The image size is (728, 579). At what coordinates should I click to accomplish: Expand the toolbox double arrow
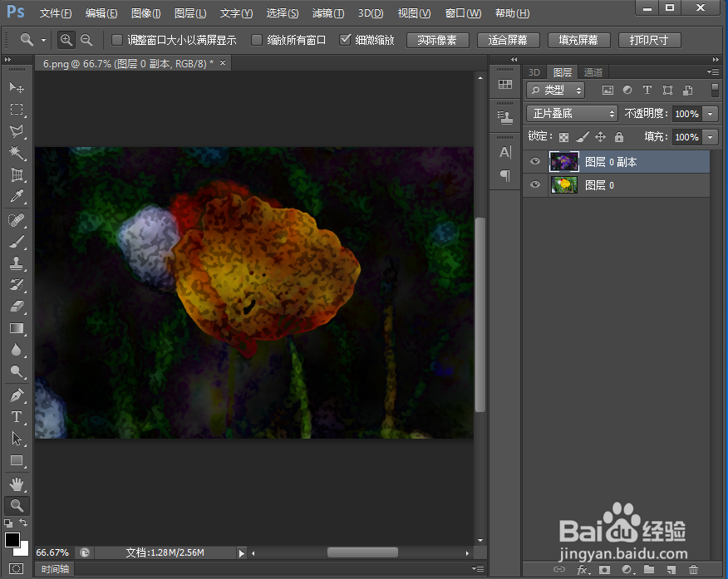pos(7,59)
